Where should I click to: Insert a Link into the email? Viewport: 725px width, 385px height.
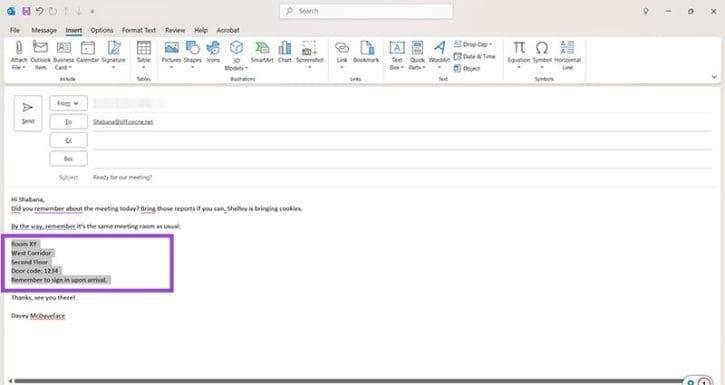point(342,55)
